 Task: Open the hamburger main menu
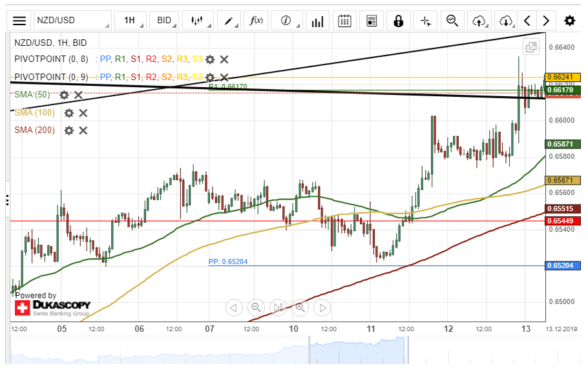19,21
